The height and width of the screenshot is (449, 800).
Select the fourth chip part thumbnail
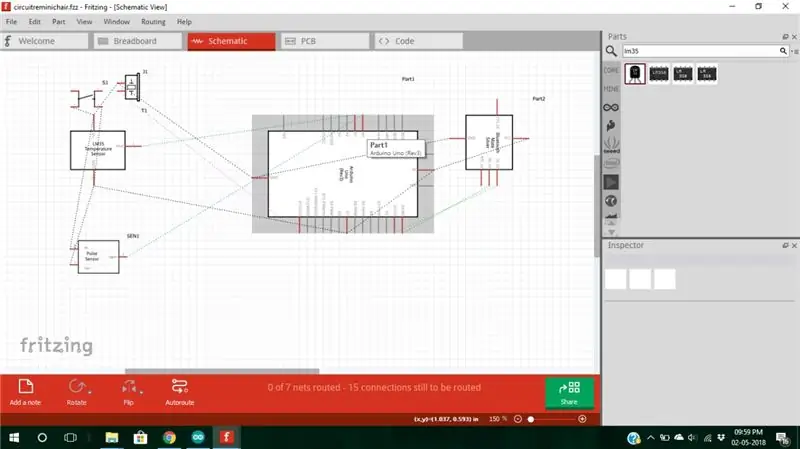(x=707, y=74)
